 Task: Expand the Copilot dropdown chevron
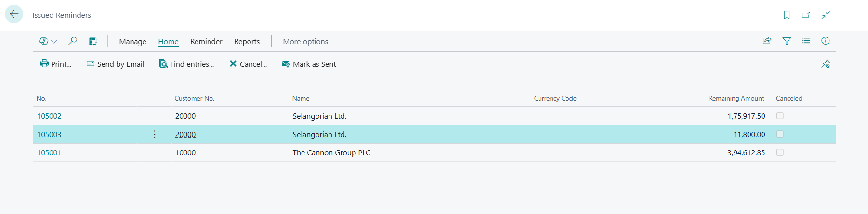[54, 42]
